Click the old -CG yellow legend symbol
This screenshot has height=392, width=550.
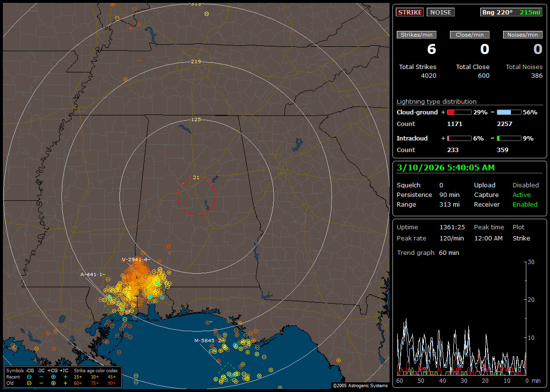click(29, 383)
